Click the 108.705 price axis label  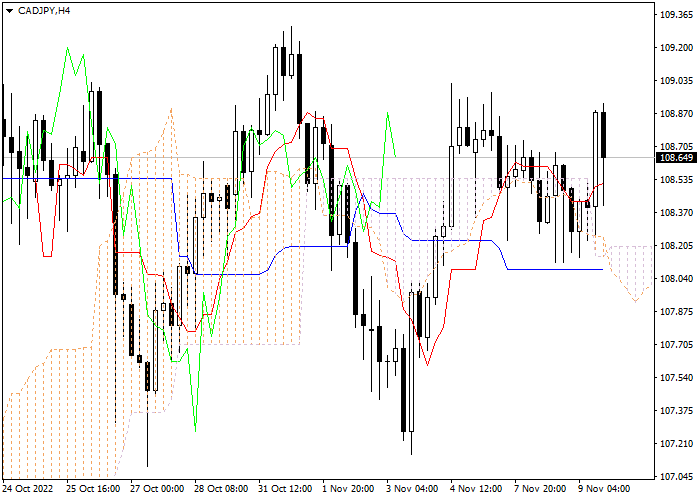(676, 147)
